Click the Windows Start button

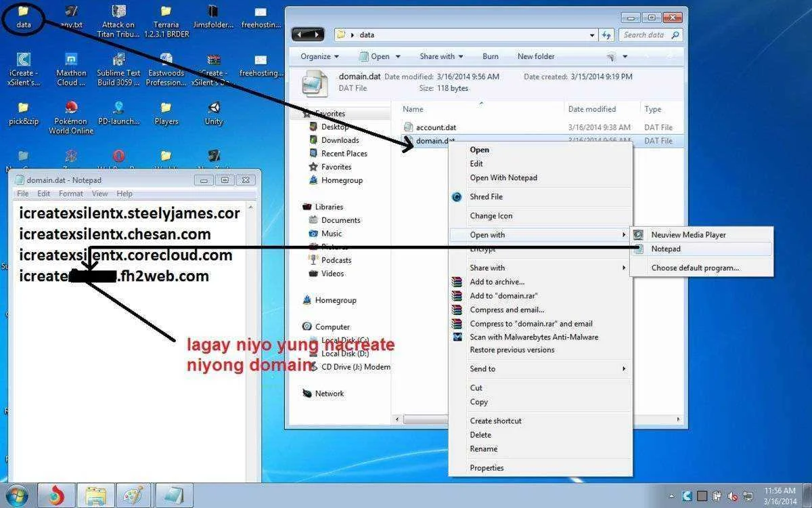coord(16,495)
